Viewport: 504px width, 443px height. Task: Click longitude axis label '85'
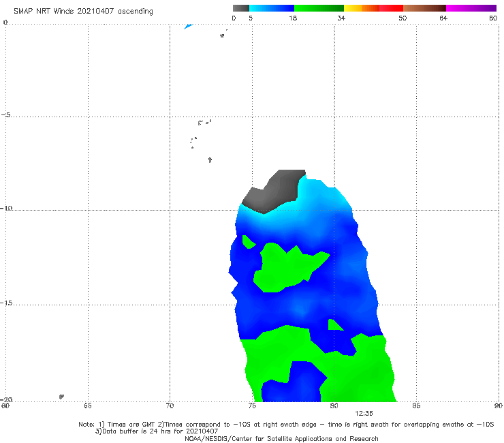click(416, 406)
